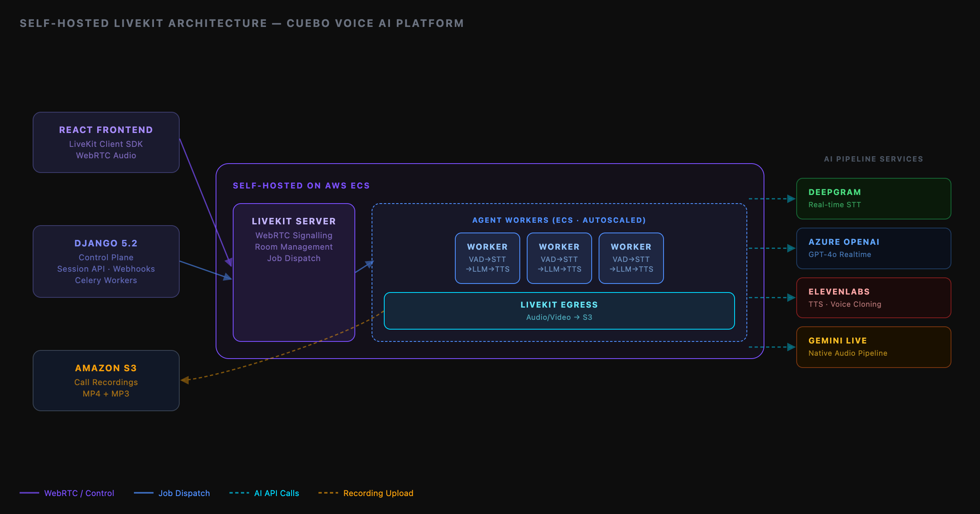Screen dimensions: 980x514
Task: Click the LIVEKIT EGRESS block
Action: (x=559, y=310)
